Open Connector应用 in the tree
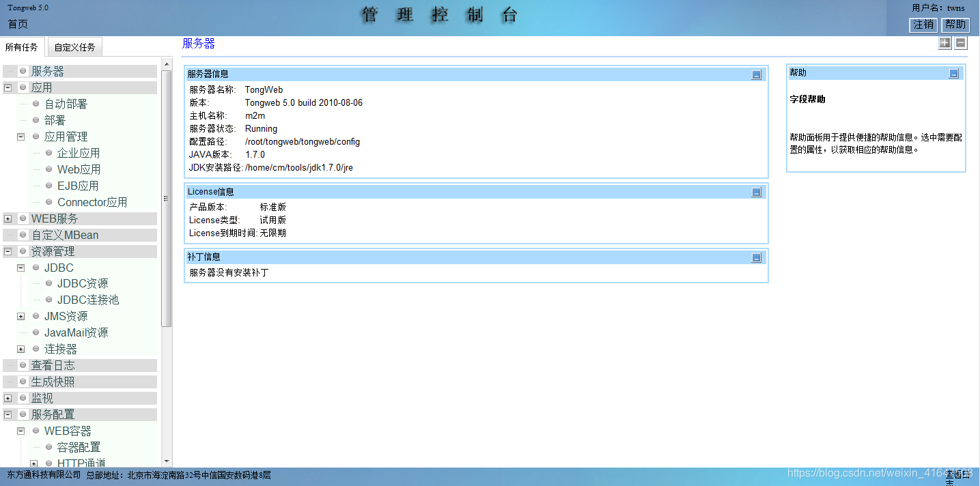The width and height of the screenshot is (980, 486). (x=92, y=202)
